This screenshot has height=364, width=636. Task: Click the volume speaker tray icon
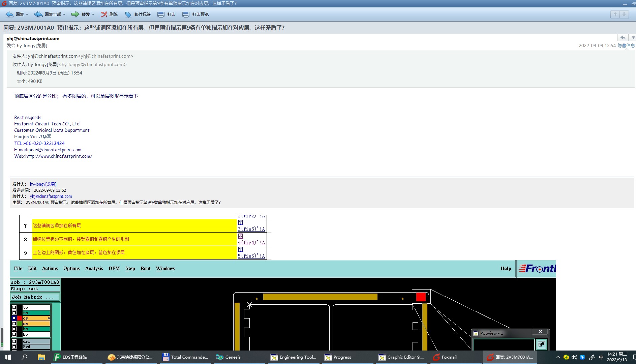574,357
